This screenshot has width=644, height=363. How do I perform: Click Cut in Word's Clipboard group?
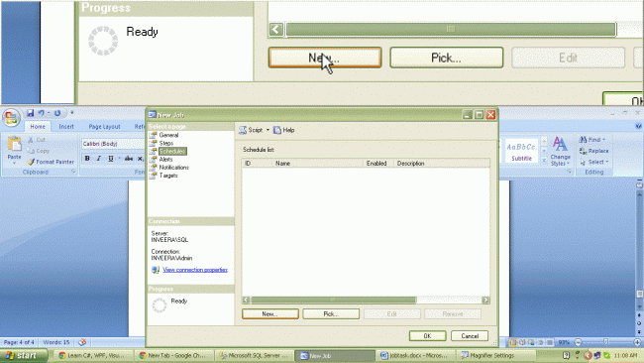37,140
